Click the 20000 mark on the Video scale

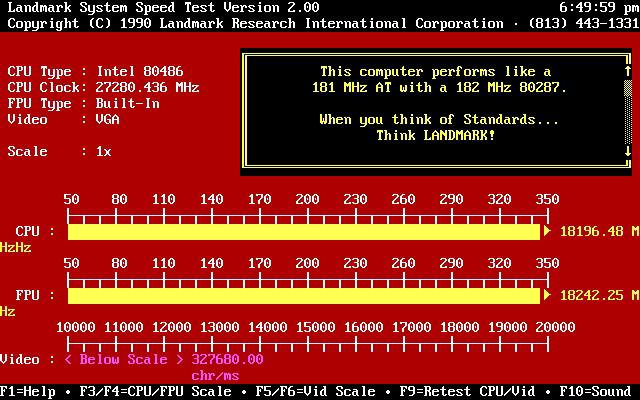556,327
